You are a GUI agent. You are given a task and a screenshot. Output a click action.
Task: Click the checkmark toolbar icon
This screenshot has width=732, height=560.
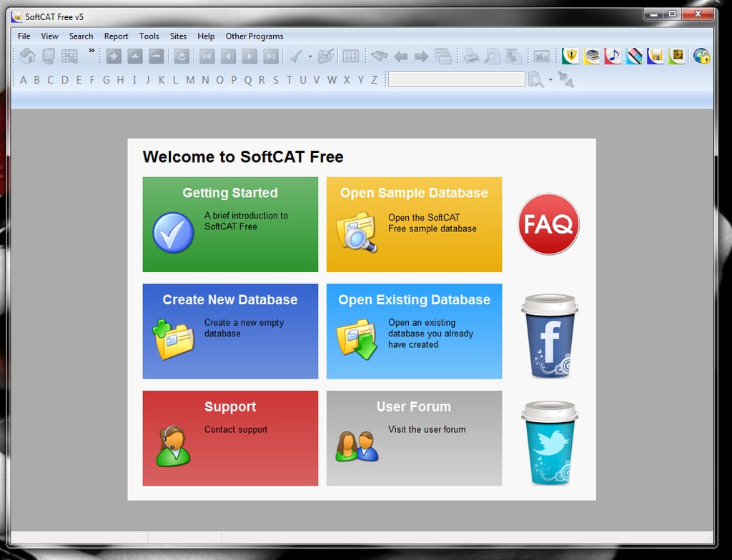(296, 56)
